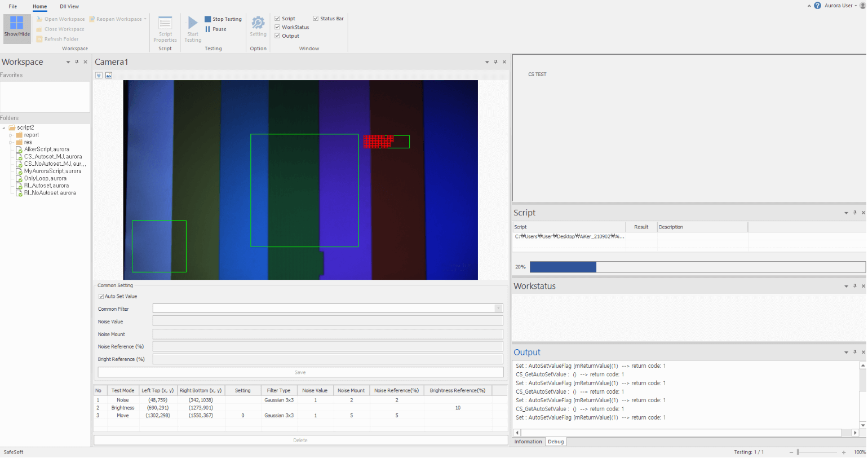Open the Reopen Workspace dropdown arrow
Screen dimensions: 868x458
[x=145, y=19]
